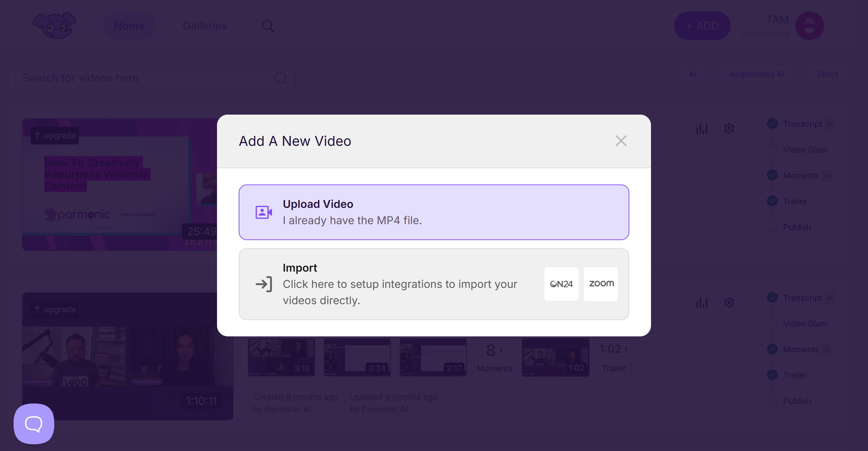This screenshot has height=451, width=868.
Task: Go to the Home tab
Action: (129, 26)
